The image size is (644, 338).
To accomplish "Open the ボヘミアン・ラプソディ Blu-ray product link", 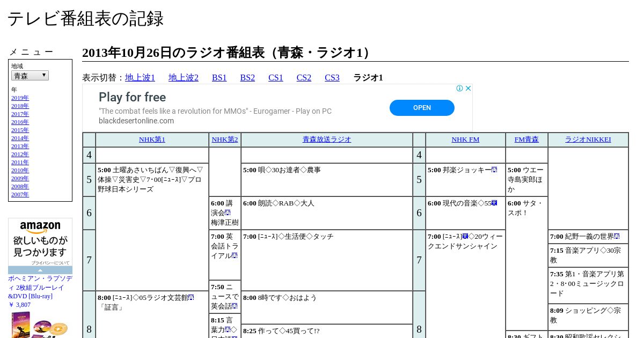I will pos(40,287).
